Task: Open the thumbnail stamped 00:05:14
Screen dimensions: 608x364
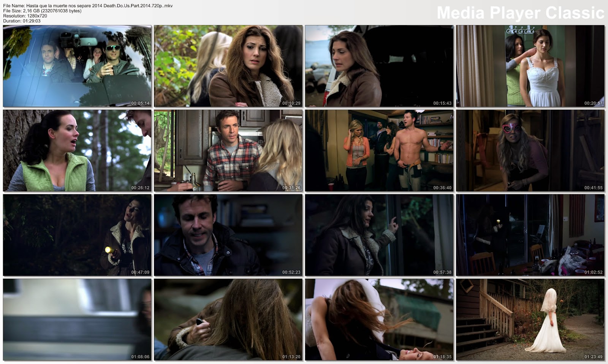Action: click(77, 66)
